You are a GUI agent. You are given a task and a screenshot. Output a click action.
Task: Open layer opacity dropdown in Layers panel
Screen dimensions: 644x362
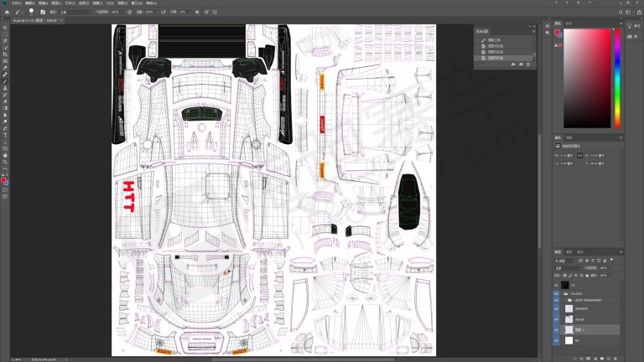611,268
